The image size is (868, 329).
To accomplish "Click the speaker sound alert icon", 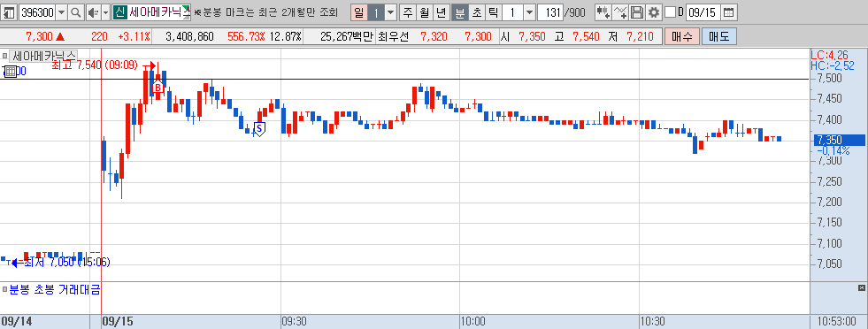I will coord(93,12).
